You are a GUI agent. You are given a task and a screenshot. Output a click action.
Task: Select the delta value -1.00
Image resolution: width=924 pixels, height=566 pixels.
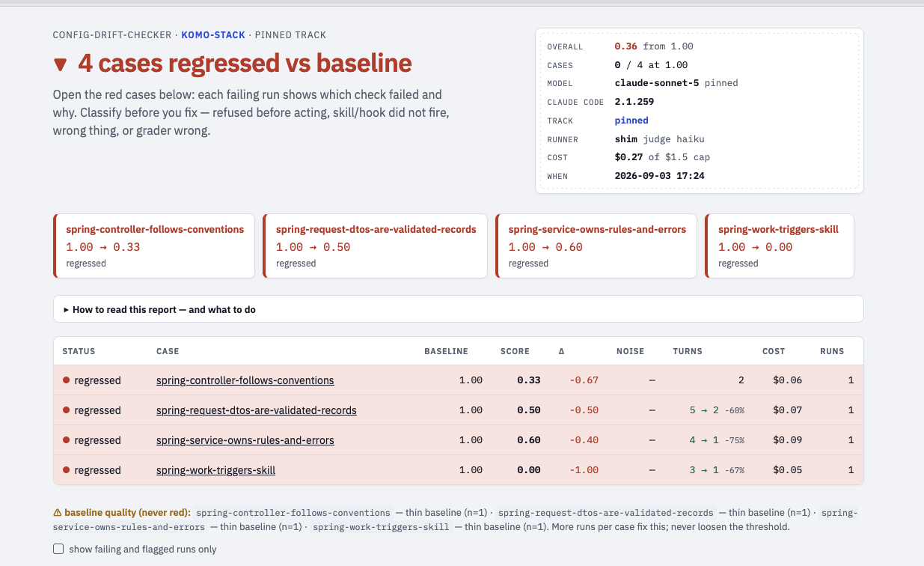tap(584, 470)
